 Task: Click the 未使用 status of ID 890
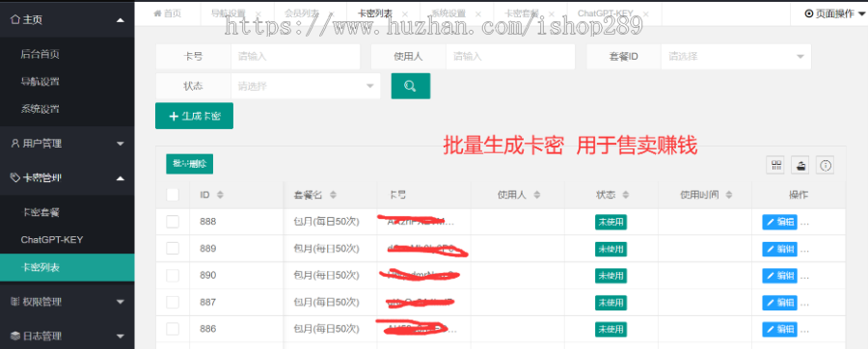[611, 276]
